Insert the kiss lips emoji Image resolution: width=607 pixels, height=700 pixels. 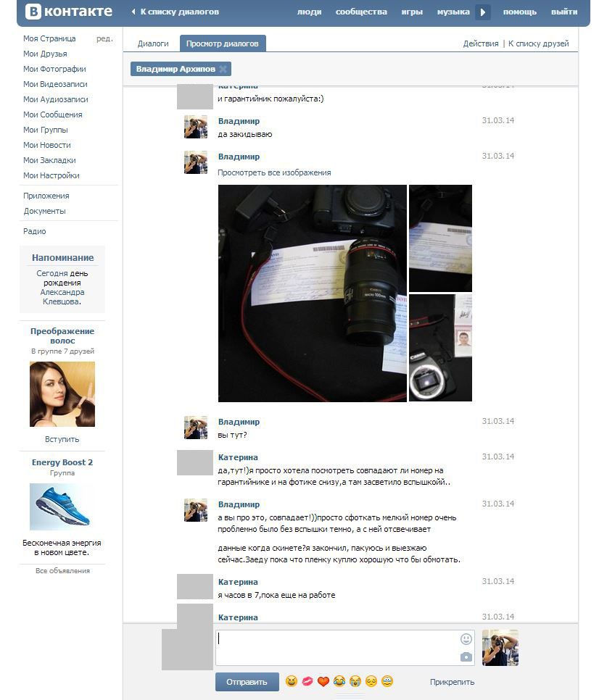[307, 682]
